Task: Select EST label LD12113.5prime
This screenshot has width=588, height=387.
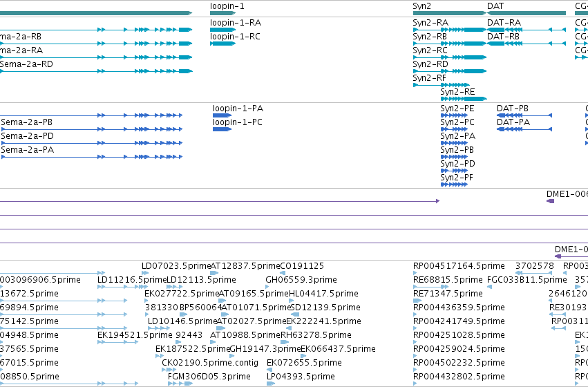Action: (201, 280)
